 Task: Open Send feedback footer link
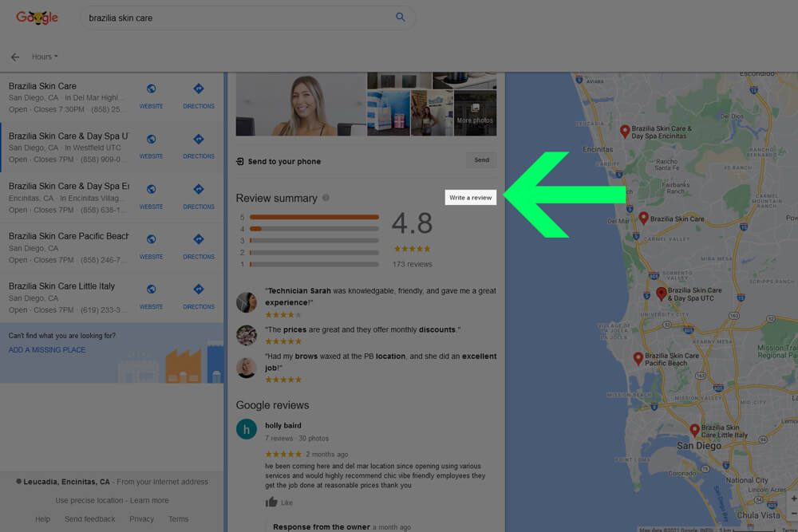[x=89, y=519]
